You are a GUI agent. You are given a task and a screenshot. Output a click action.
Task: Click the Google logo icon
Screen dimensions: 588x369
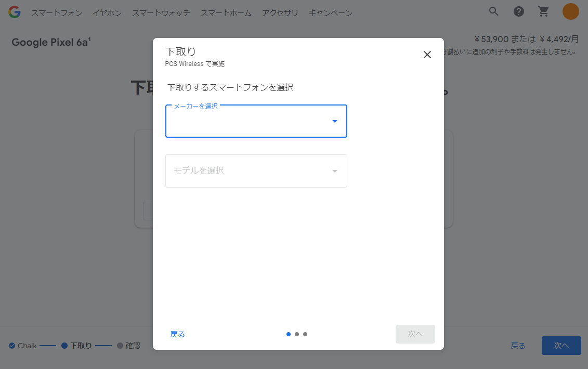click(x=15, y=12)
